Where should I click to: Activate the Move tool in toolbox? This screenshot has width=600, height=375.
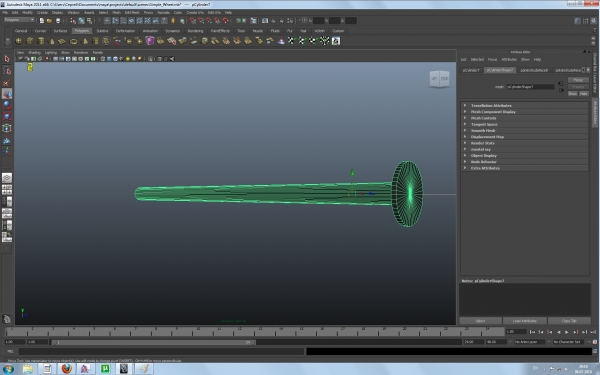click(x=7, y=94)
